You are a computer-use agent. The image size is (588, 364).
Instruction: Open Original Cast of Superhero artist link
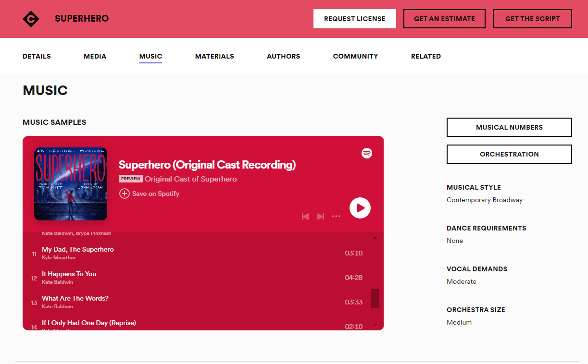point(191,179)
